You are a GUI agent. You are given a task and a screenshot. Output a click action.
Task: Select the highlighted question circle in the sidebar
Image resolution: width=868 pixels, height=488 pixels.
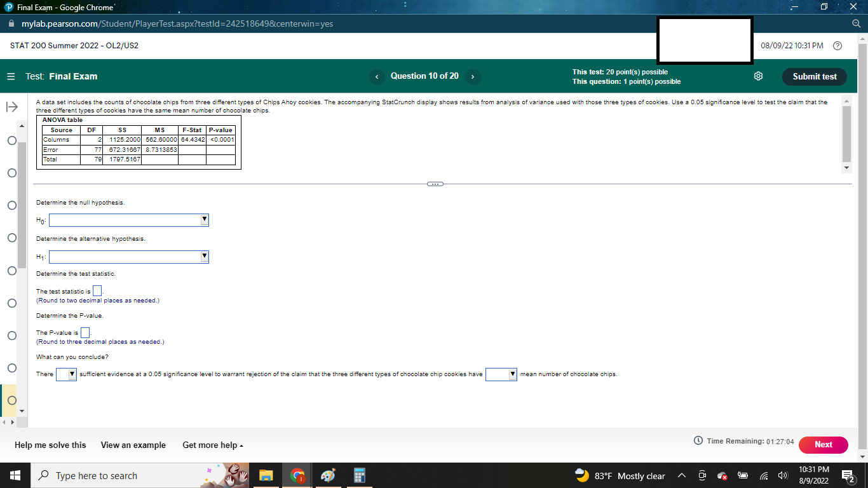pyautogui.click(x=11, y=400)
